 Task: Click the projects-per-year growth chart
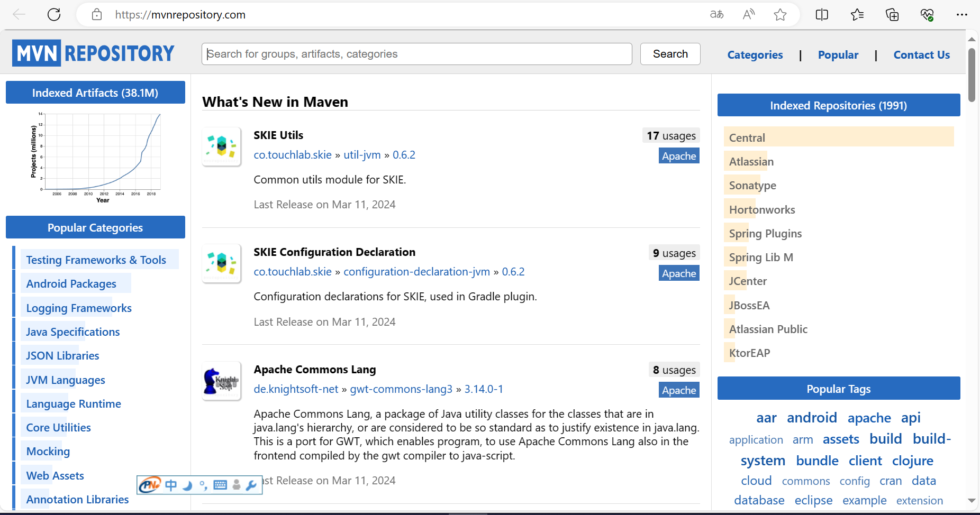click(96, 157)
